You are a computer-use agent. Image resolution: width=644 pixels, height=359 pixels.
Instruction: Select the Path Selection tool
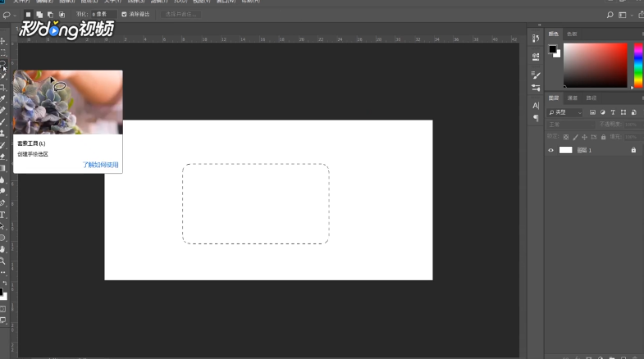3,226
